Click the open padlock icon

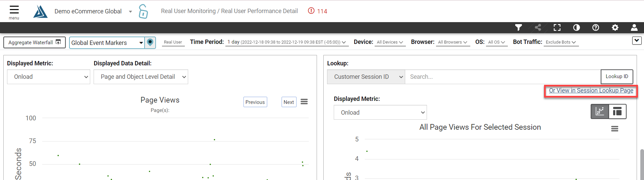tap(143, 11)
